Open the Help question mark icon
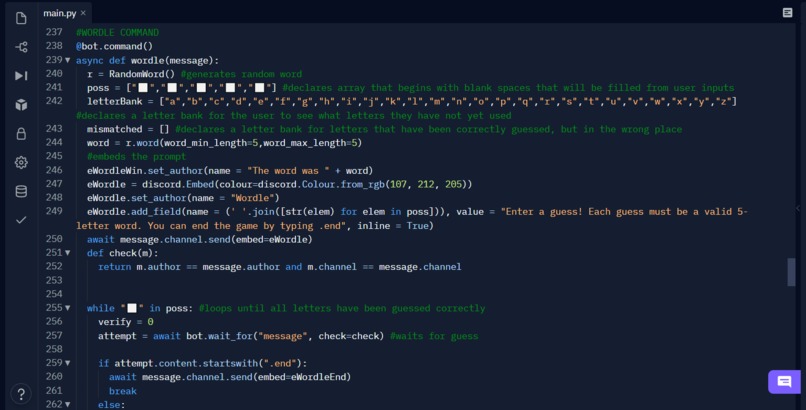Screen dimensions: 806x410 21,394
